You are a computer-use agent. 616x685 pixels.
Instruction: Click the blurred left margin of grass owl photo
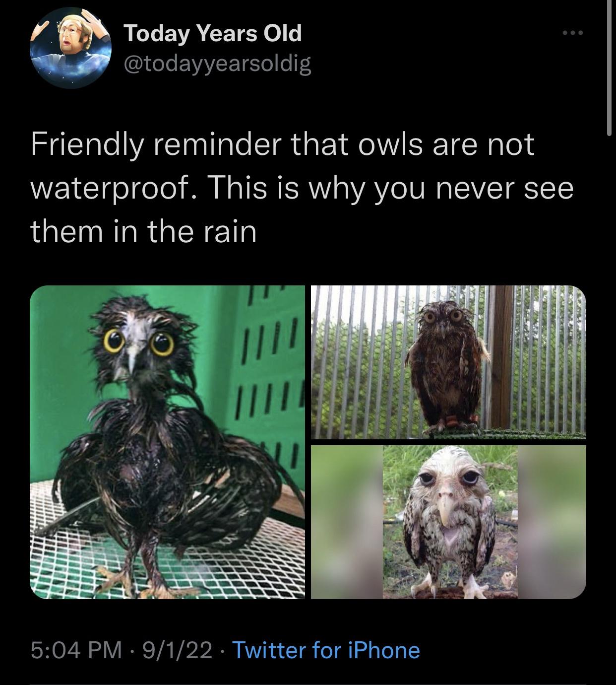[x=347, y=522]
